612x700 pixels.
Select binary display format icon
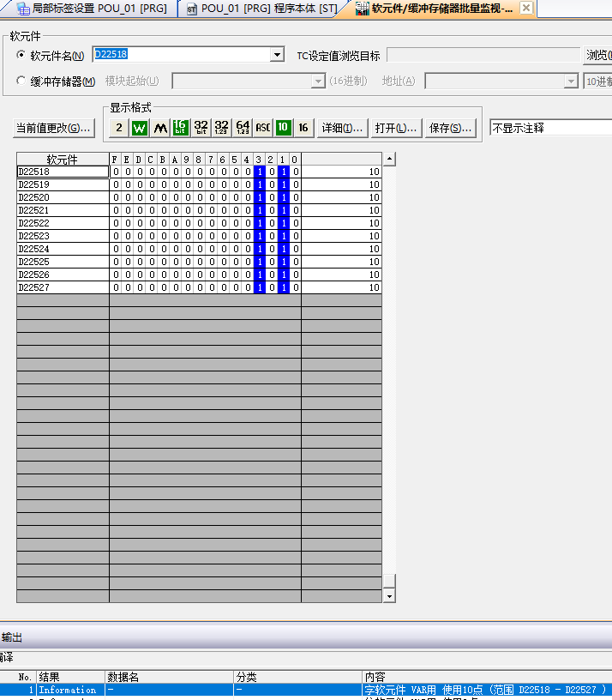point(119,128)
